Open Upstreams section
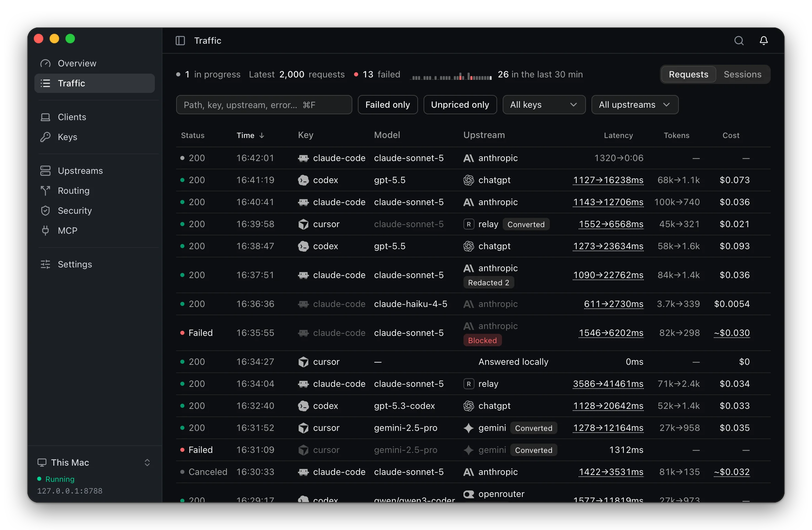 pos(95,171)
